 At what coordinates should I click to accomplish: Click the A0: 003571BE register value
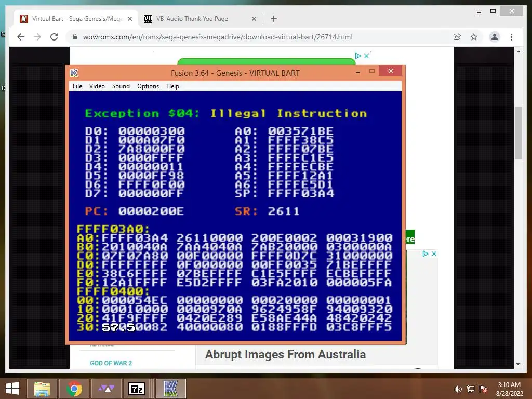click(301, 131)
